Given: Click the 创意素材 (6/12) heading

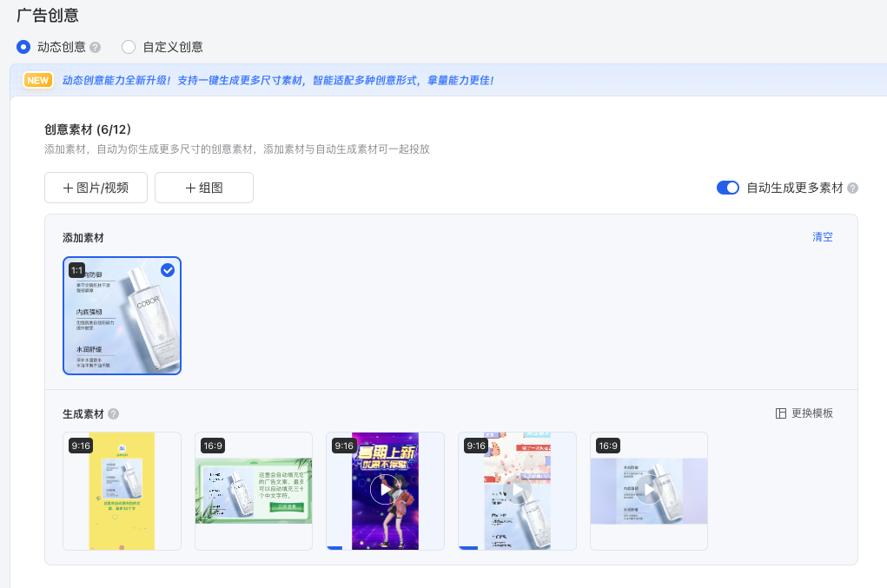Looking at the screenshot, I should [88, 129].
